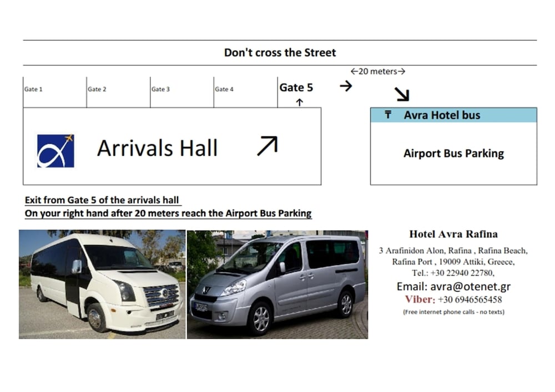Click 'Exit from Gate 5 of the arrivals hall'
The height and width of the screenshot is (392, 555).
[102, 200]
